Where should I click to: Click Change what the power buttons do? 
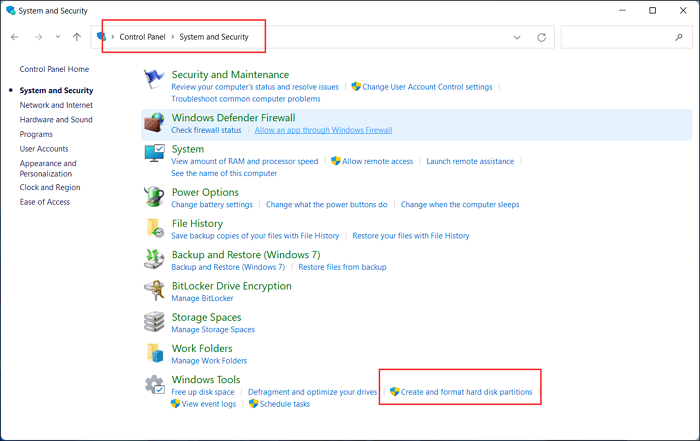[327, 205]
